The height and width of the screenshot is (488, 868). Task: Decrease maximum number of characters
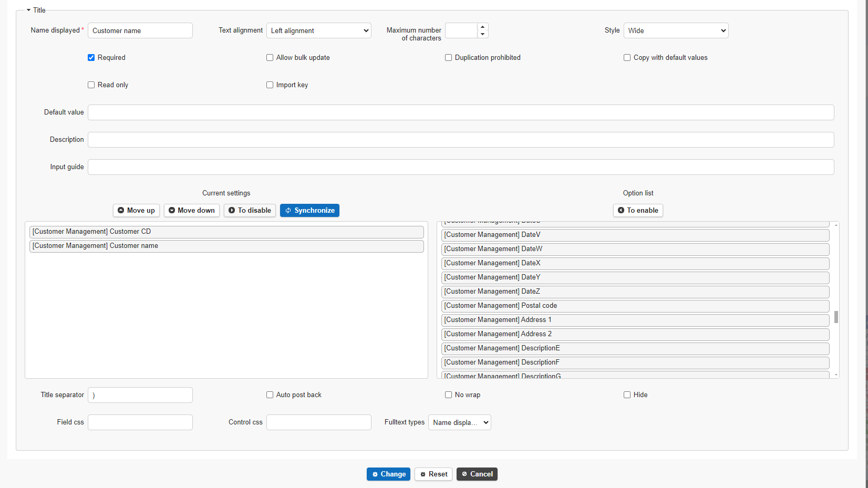482,34
